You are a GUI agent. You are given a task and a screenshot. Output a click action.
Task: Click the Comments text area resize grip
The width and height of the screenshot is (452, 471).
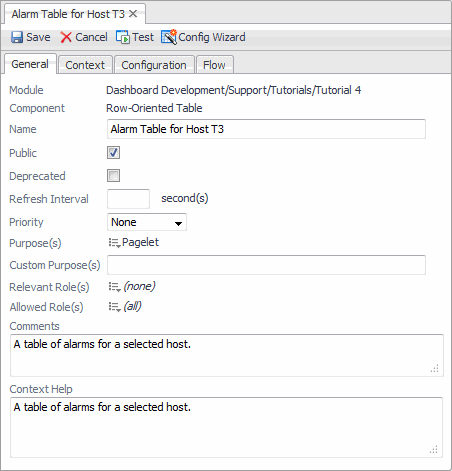click(x=434, y=368)
